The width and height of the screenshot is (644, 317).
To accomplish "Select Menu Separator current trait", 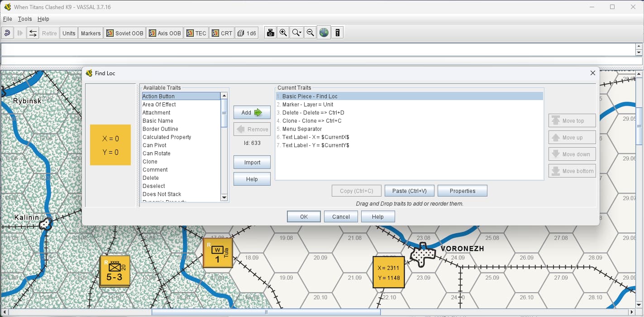I will tap(409, 129).
